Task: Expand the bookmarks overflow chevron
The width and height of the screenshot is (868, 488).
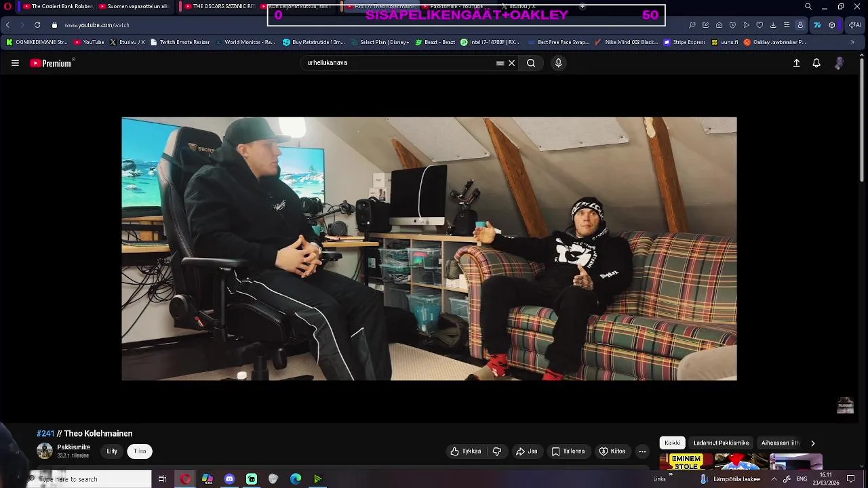Action: coord(852,42)
